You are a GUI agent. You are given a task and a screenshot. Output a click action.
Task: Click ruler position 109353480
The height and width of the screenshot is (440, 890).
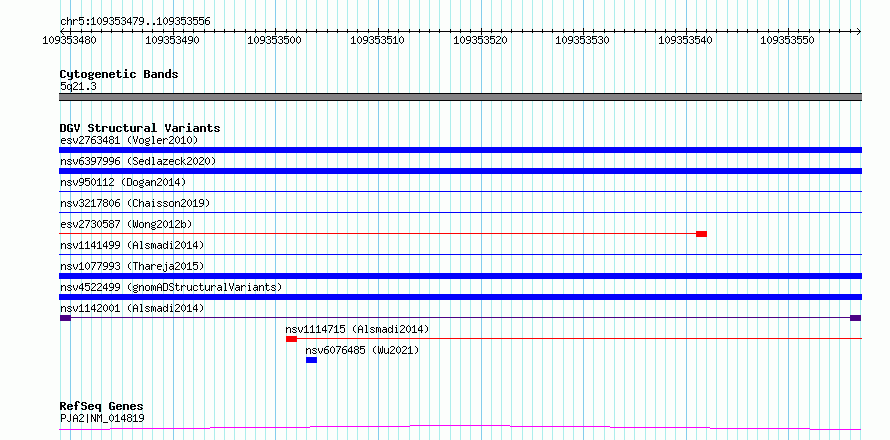point(69,40)
